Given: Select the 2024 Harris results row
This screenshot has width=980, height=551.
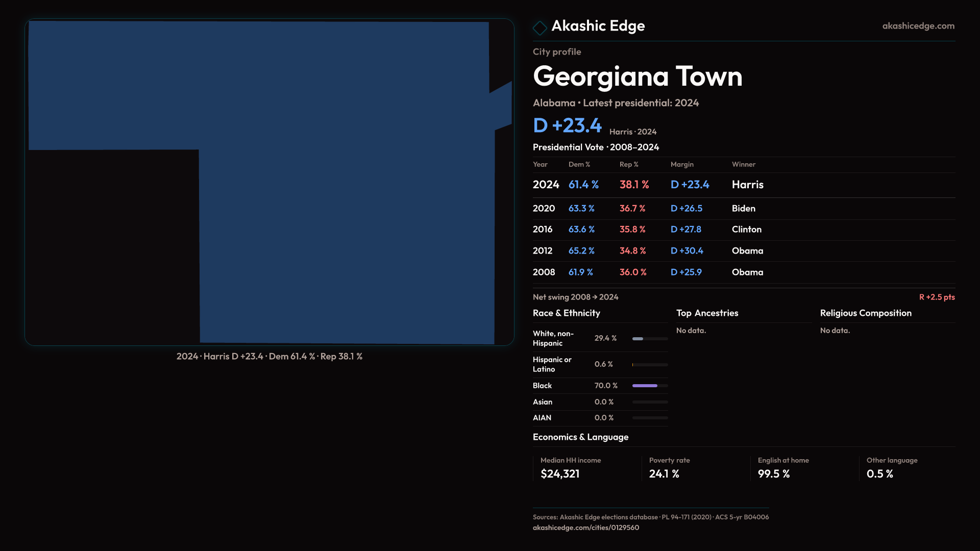Looking at the screenshot, I should point(743,185).
